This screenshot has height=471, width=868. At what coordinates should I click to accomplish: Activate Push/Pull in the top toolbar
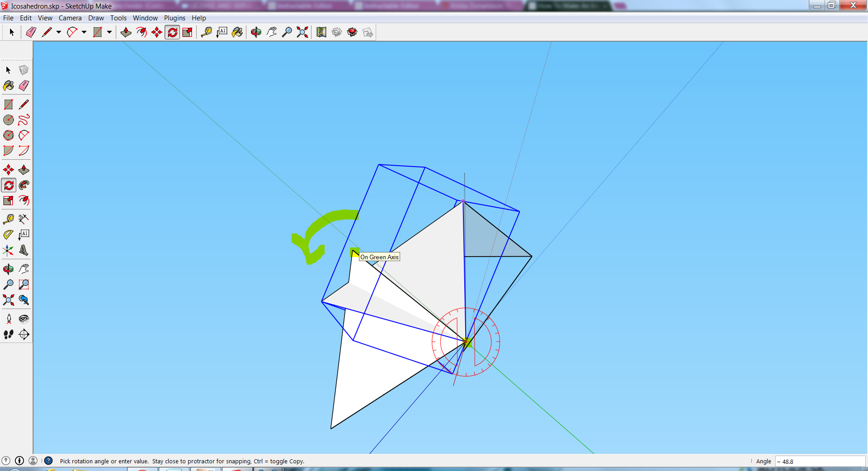click(126, 32)
